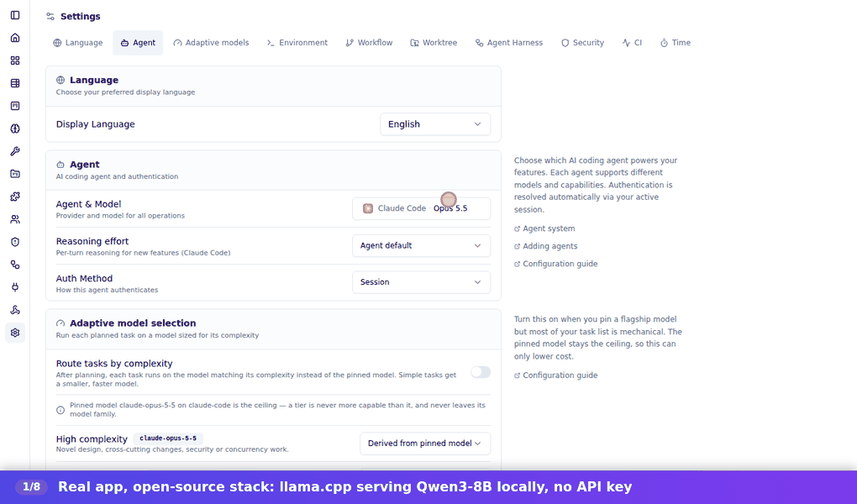
Task: Switch to the Agent tab
Action: click(138, 43)
